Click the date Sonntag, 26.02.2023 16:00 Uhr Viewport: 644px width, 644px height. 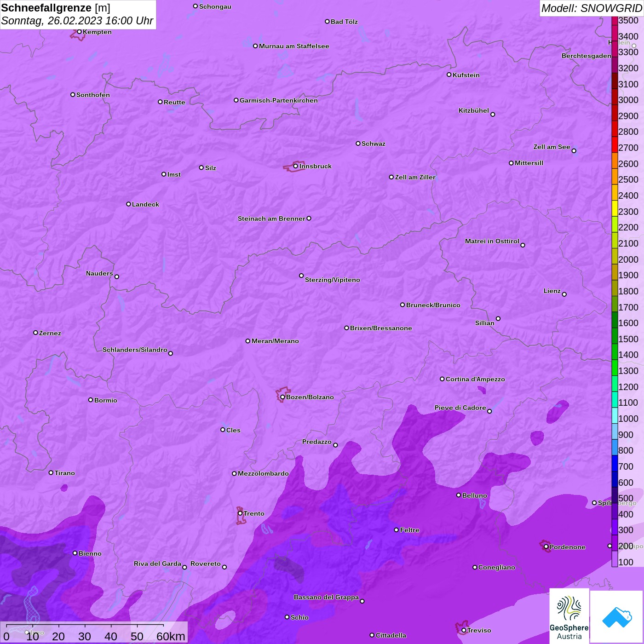pos(77,21)
